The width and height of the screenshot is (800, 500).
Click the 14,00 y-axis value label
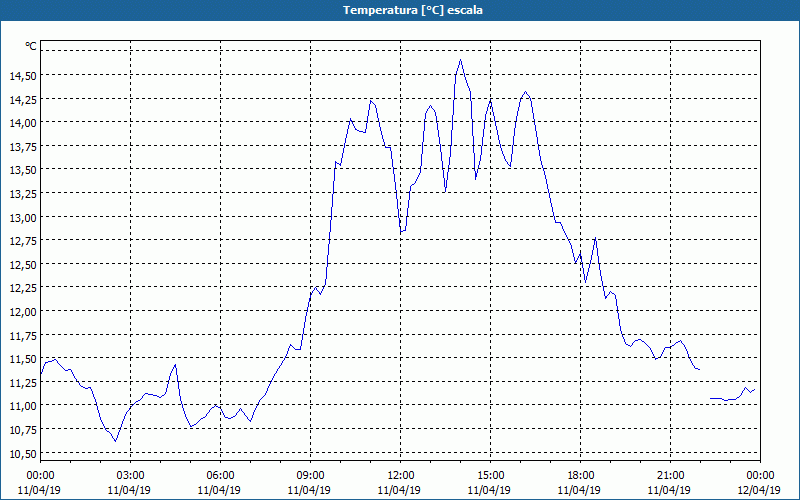pyautogui.click(x=22, y=122)
